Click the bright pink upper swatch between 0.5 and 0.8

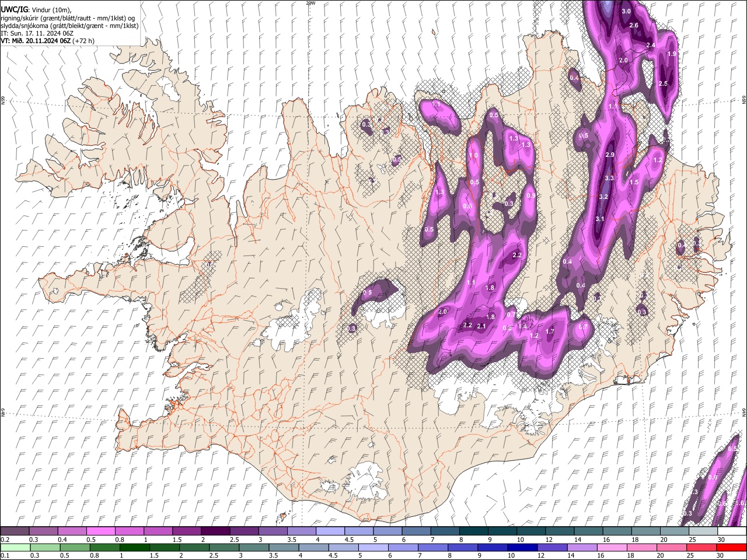click(100, 531)
